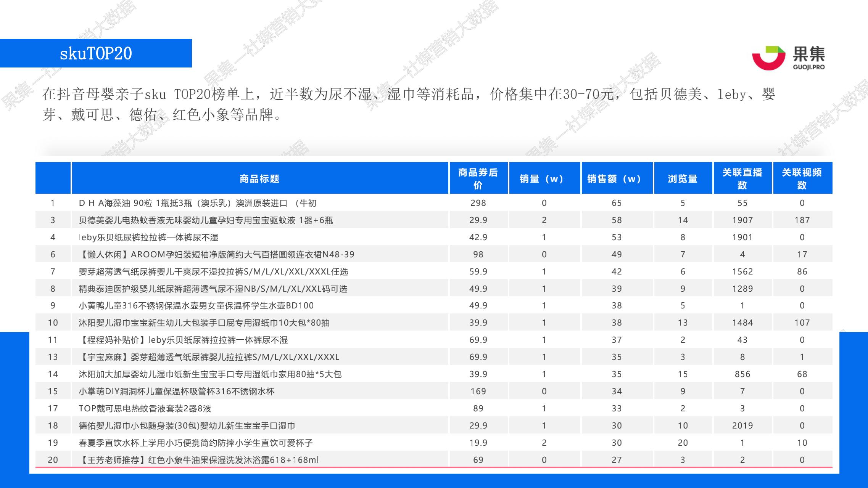Click video count 68 in row 14
868x488 pixels.
point(802,374)
